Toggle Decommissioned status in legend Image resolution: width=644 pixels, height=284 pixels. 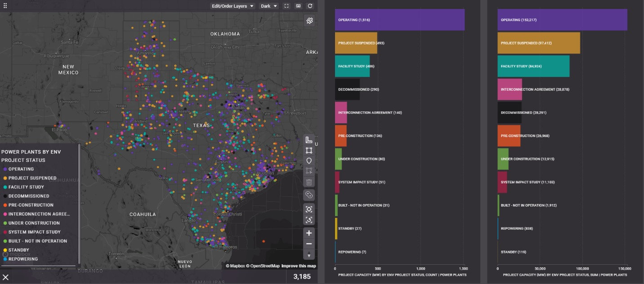(x=28, y=196)
